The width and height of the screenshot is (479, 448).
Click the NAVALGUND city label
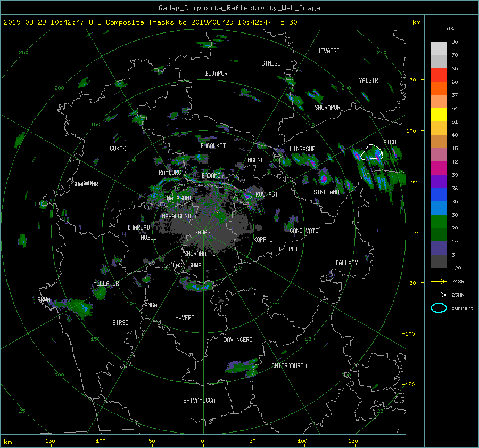click(x=176, y=216)
